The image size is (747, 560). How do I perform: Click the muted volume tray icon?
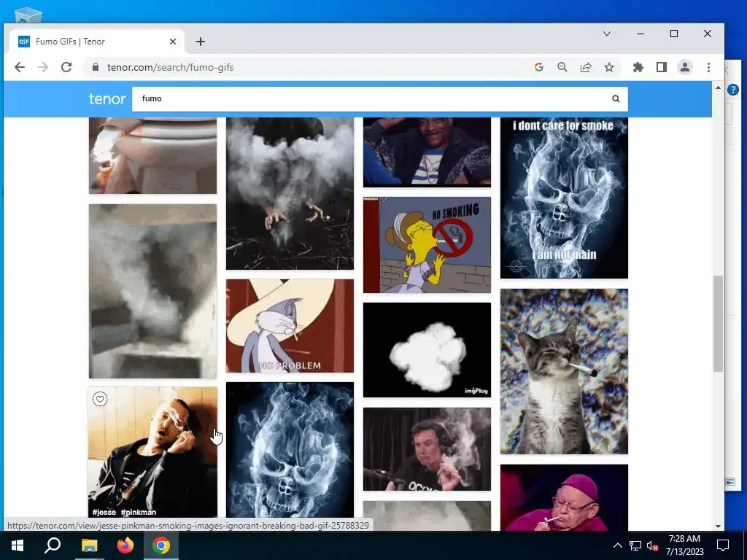(x=652, y=545)
